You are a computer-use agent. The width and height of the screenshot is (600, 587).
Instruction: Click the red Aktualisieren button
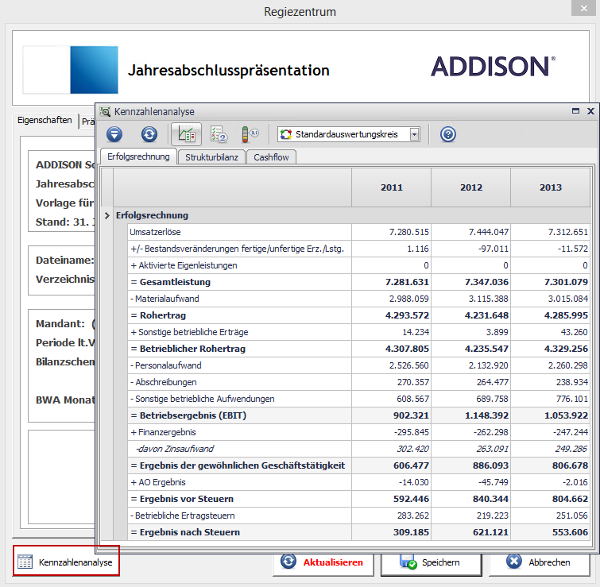click(x=323, y=563)
